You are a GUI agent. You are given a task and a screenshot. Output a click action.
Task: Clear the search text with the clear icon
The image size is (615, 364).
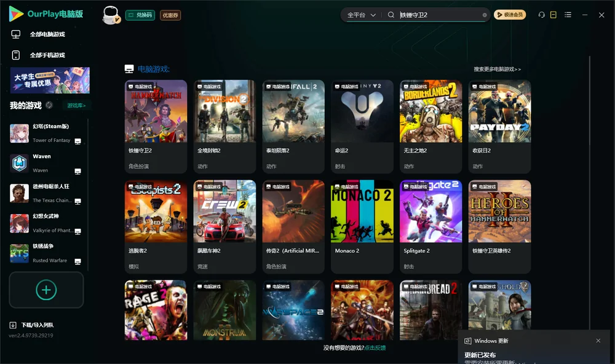(x=485, y=15)
